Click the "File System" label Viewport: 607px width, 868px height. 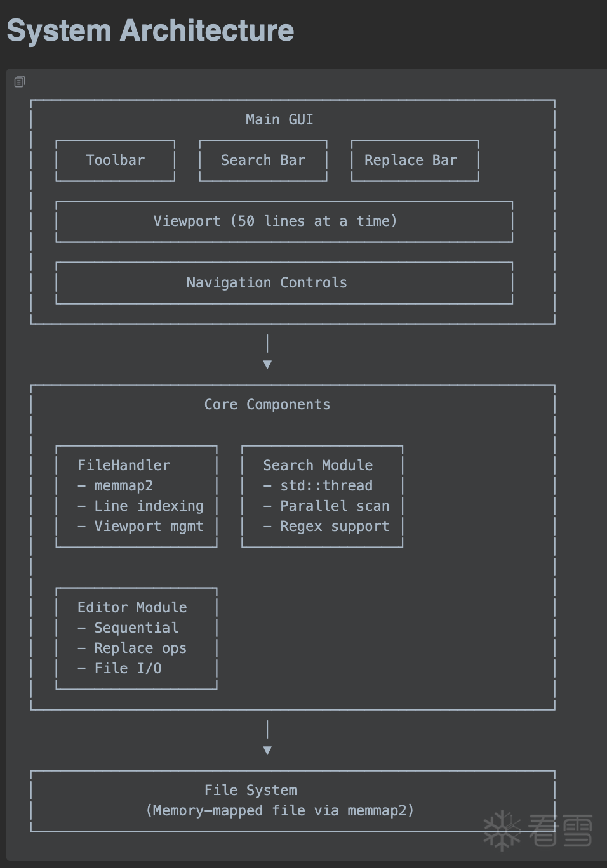point(251,790)
